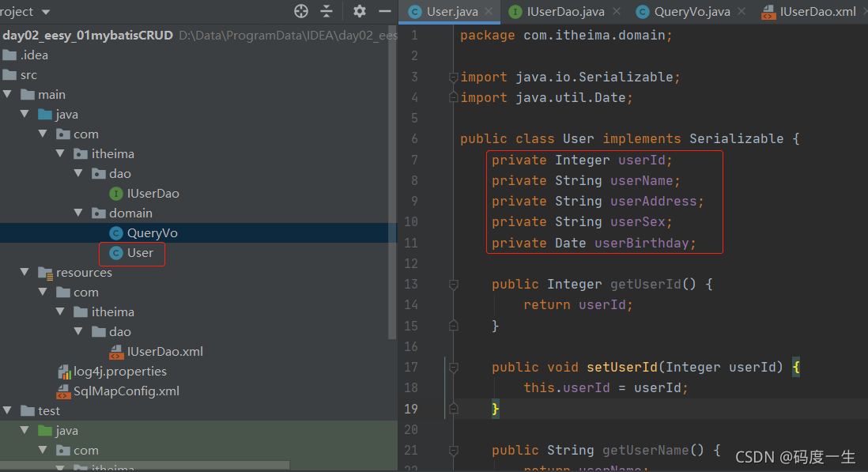Click the log4j.properties file icon
The image size is (868, 472).
click(x=64, y=372)
